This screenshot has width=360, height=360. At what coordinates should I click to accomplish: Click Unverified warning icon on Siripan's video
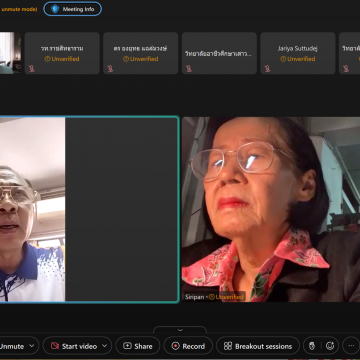point(211,297)
